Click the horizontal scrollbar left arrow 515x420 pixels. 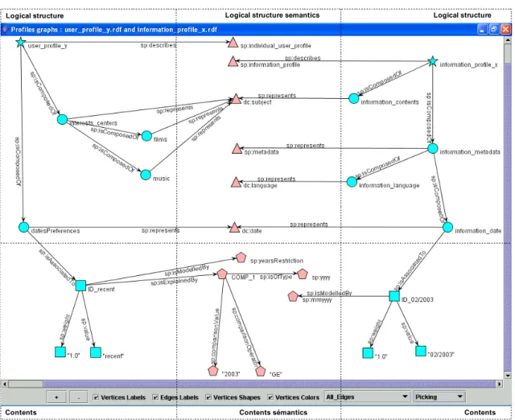coord(5,384)
